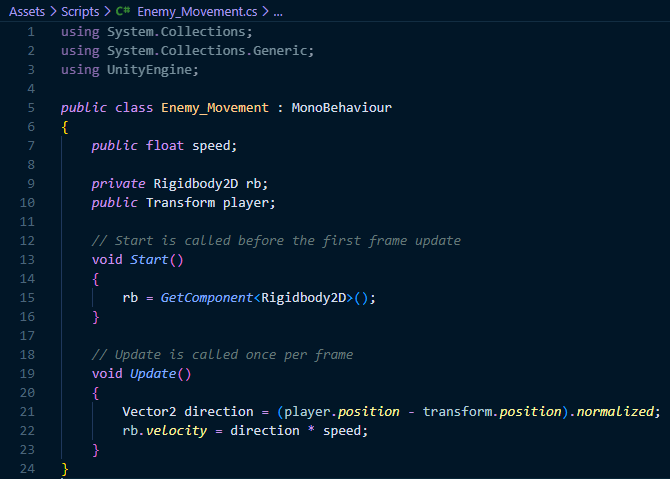This screenshot has height=479, width=670.
Task: Click the normalized property on line 21
Action: pyautogui.click(x=617, y=411)
